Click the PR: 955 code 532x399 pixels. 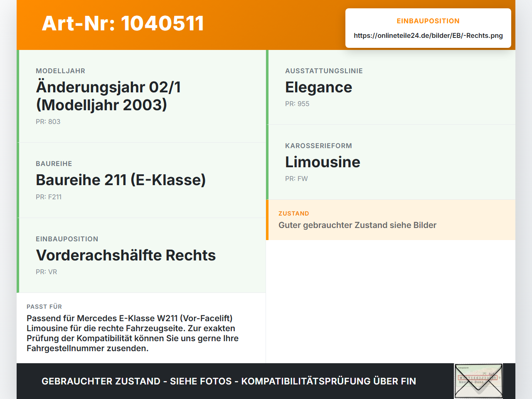click(297, 104)
